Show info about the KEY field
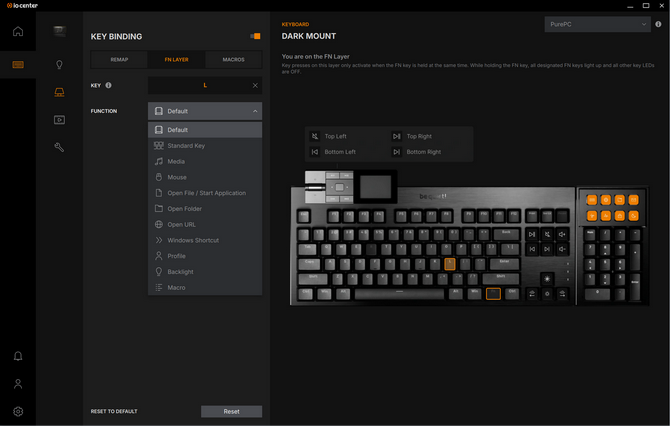This screenshot has width=670, height=426. pyautogui.click(x=109, y=85)
